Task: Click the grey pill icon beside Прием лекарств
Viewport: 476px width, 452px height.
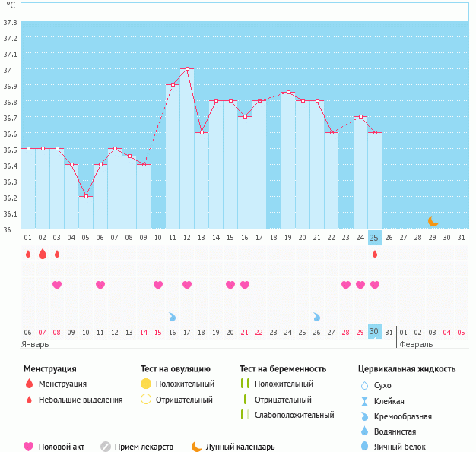Action: point(106,447)
